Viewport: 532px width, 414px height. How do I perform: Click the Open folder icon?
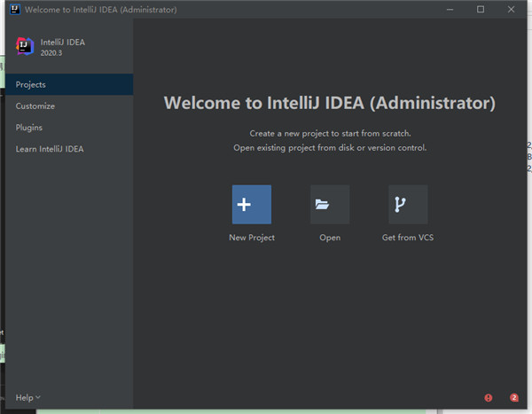pos(330,205)
